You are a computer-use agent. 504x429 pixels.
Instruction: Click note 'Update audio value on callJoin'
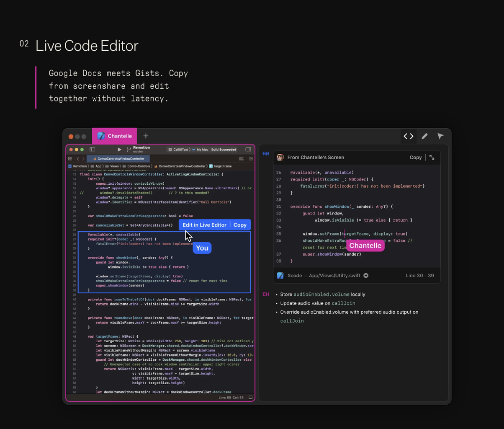317,303
